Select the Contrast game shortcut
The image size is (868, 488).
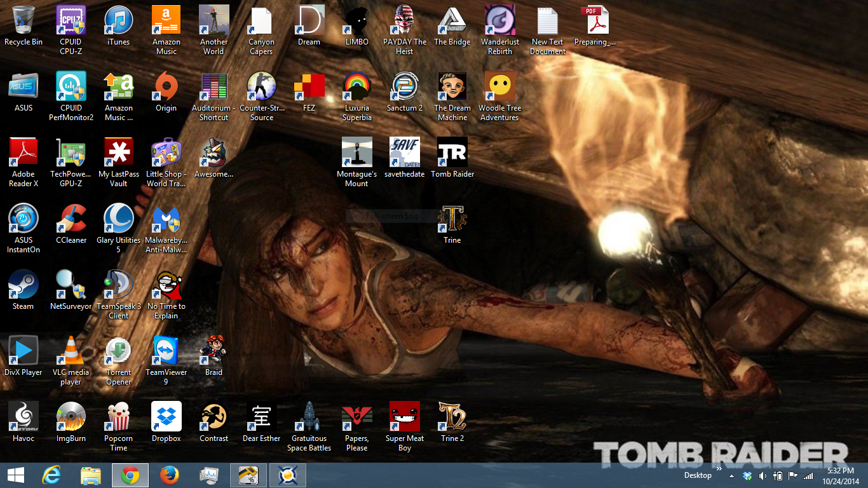click(214, 417)
